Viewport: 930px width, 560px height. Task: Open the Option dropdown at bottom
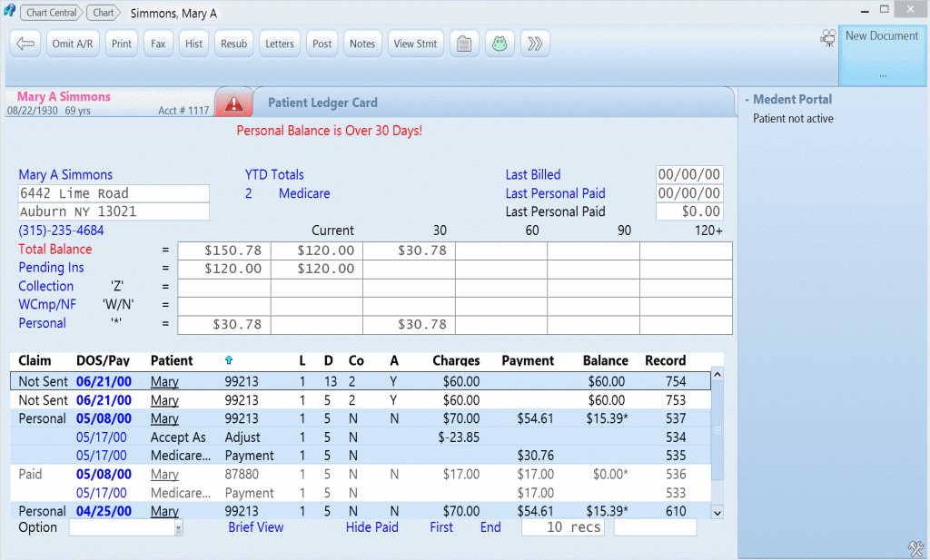[124, 526]
